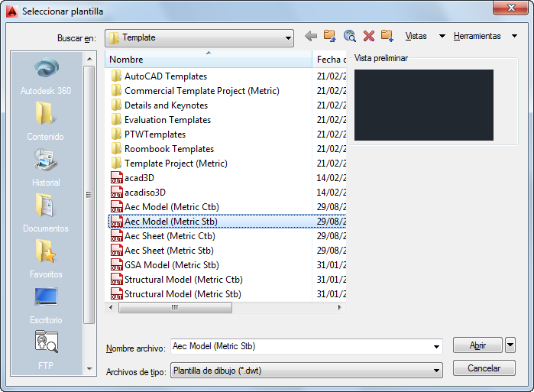Click sidebar scrollbar down arrow

[89, 369]
